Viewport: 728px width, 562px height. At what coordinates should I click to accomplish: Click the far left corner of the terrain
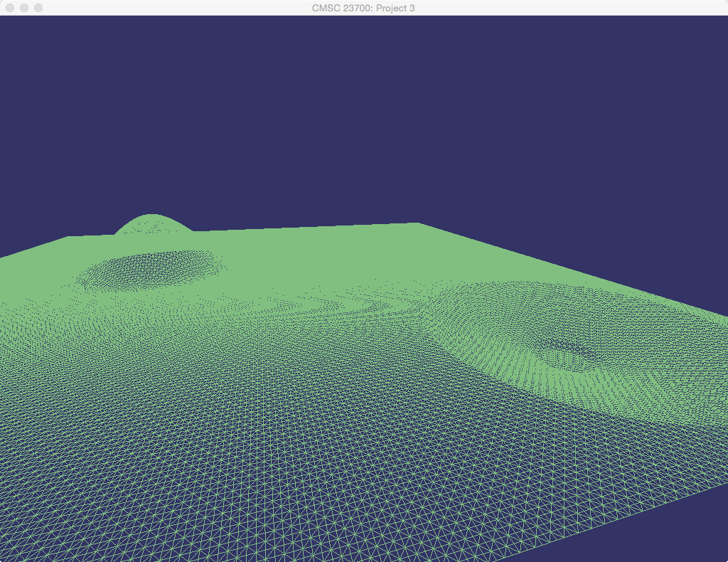(x=70, y=238)
